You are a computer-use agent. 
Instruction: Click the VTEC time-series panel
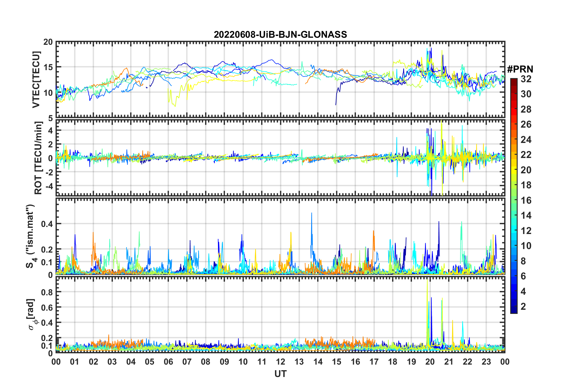click(x=280, y=80)
